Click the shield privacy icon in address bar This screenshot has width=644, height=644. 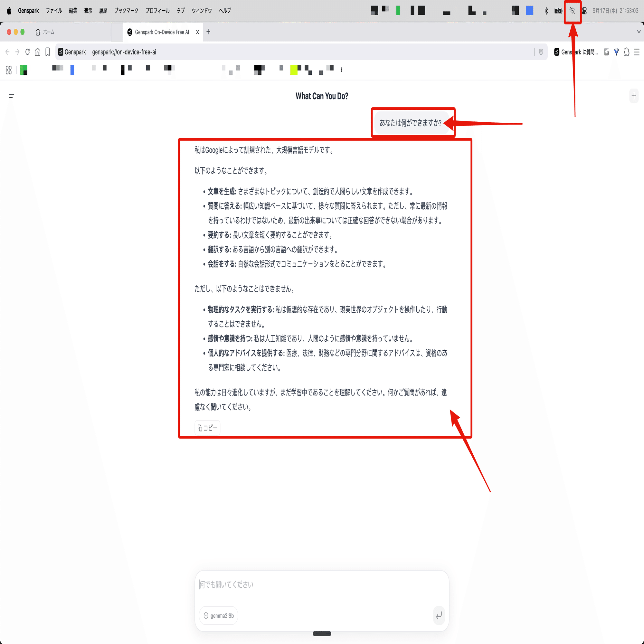click(x=541, y=52)
